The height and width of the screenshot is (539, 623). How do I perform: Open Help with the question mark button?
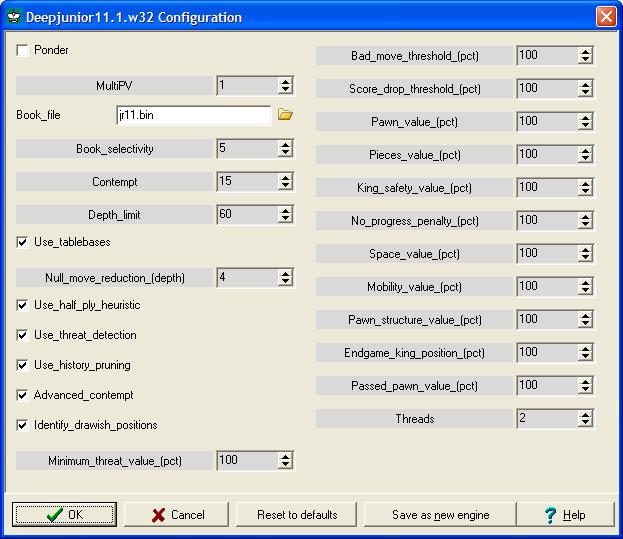pyautogui.click(x=564, y=515)
